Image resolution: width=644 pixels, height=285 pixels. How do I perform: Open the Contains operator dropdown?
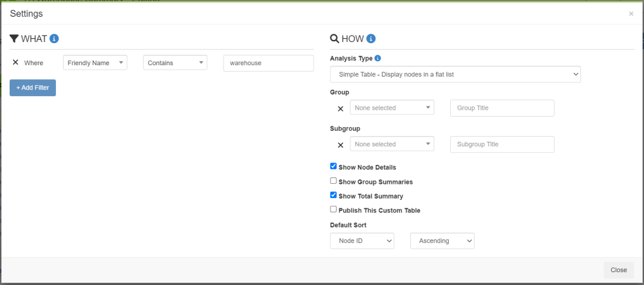point(175,63)
